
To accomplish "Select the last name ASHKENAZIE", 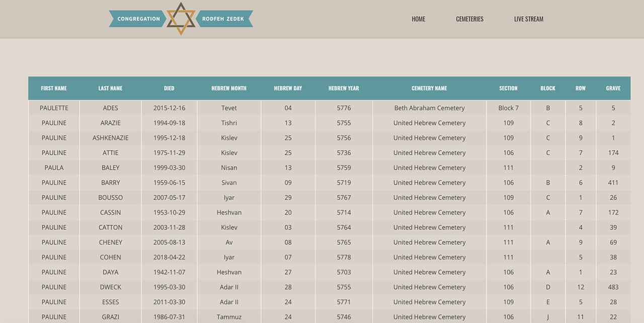I will 110,138.
